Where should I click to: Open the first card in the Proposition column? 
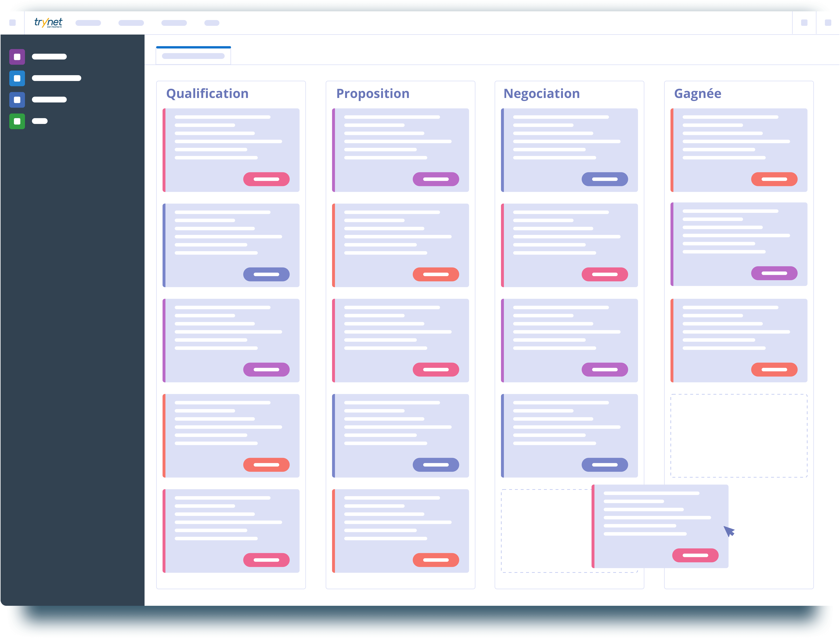coord(401,150)
